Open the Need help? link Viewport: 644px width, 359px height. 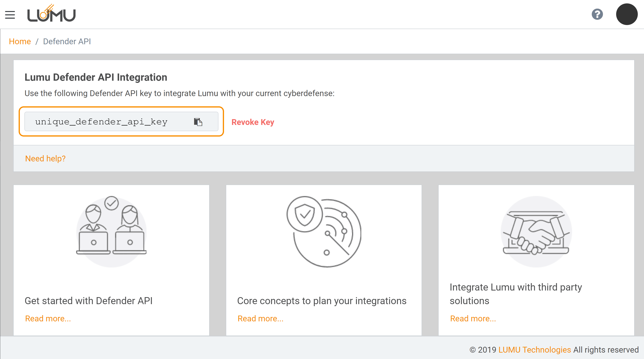click(x=45, y=158)
